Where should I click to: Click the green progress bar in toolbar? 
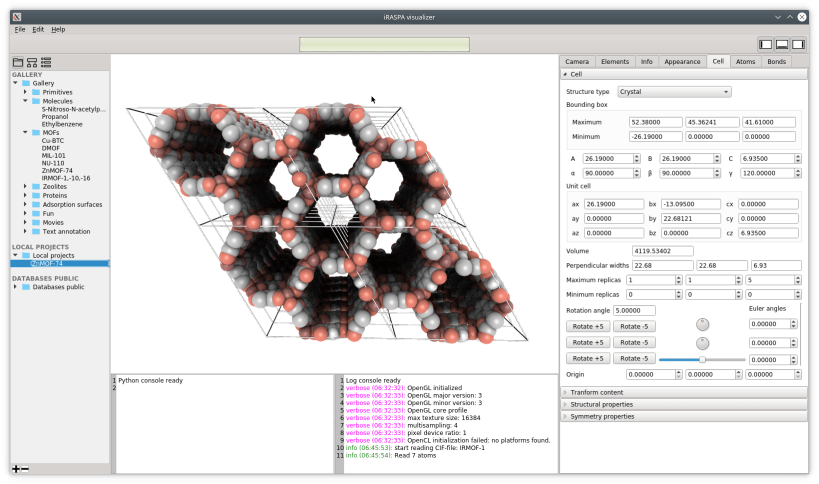[384, 44]
